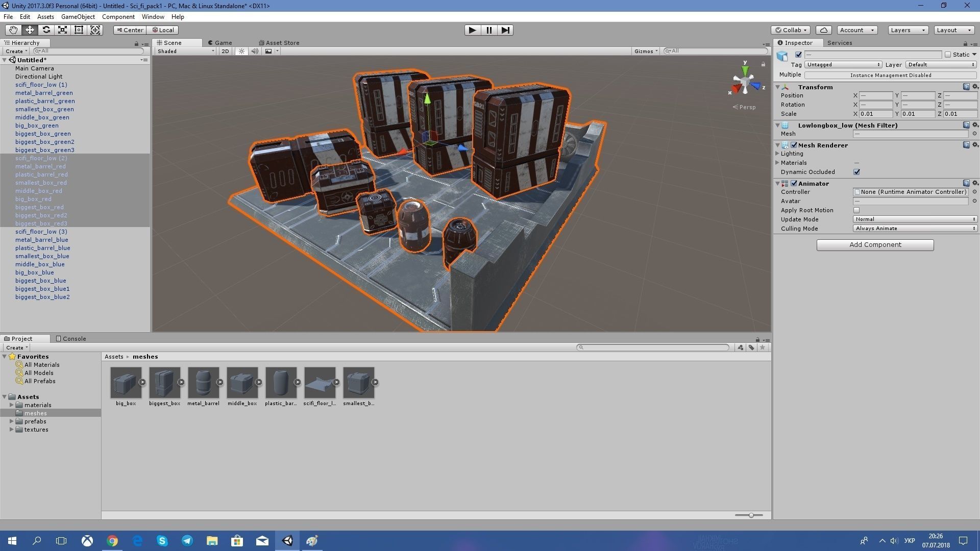Screen dimensions: 980x551
Task: Expand the textures folder
Action: (x=12, y=430)
